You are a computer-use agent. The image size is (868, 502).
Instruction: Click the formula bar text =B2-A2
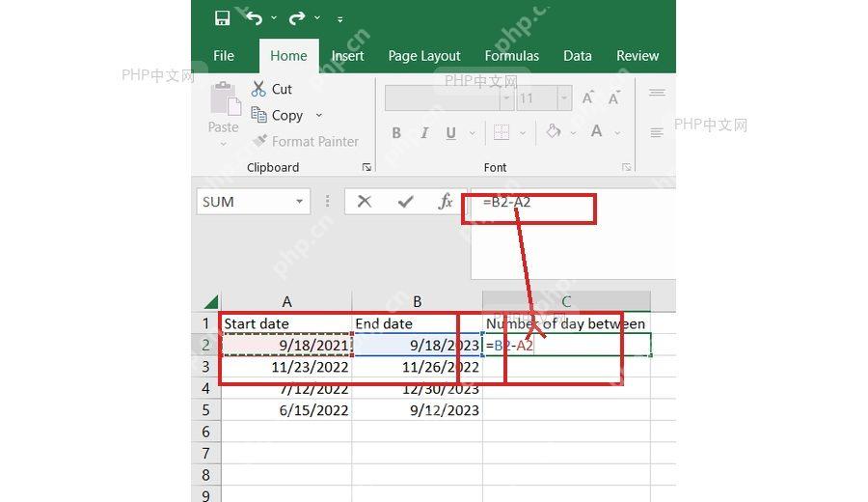click(506, 202)
